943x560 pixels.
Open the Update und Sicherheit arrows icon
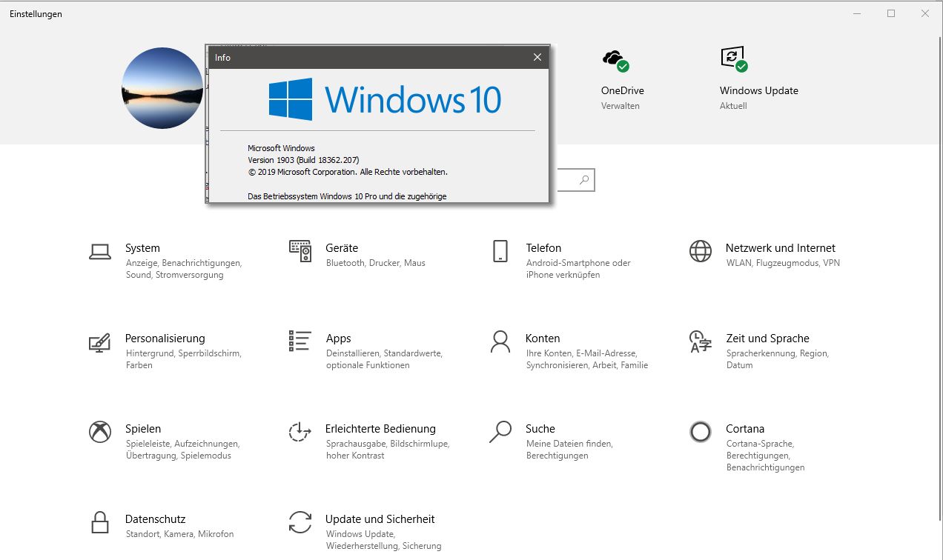tap(300, 522)
